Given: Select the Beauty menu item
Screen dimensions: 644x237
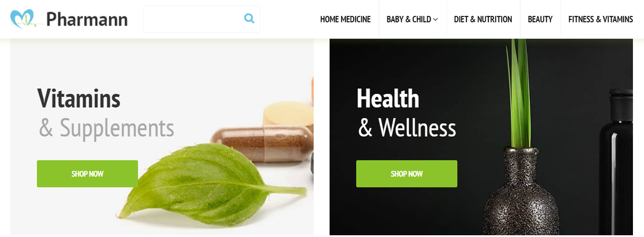Looking at the screenshot, I should [x=540, y=19].
